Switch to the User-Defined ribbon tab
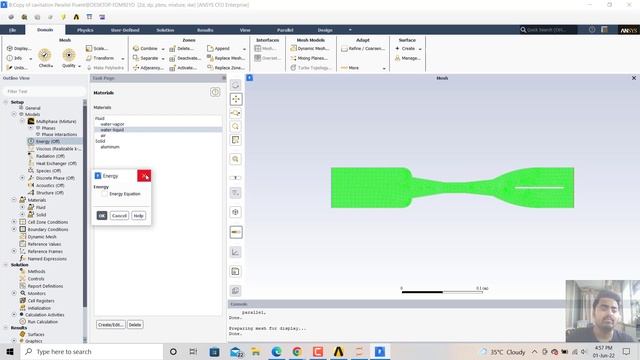 pyautogui.click(x=125, y=30)
